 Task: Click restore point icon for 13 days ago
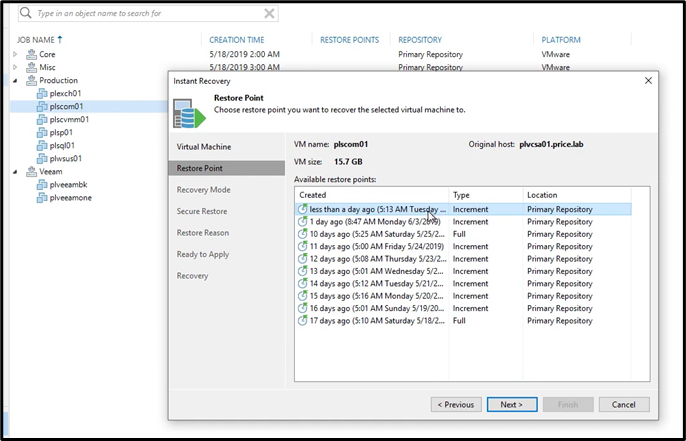point(302,271)
